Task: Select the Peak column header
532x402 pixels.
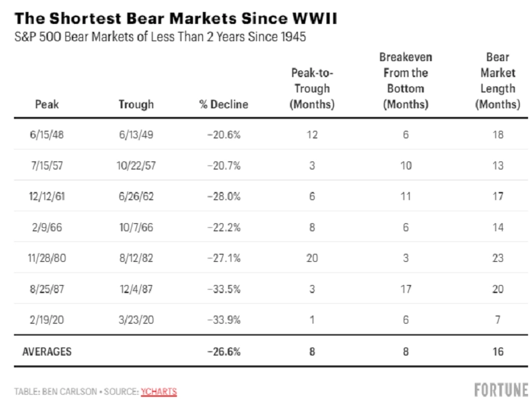Action: pyautogui.click(x=47, y=104)
